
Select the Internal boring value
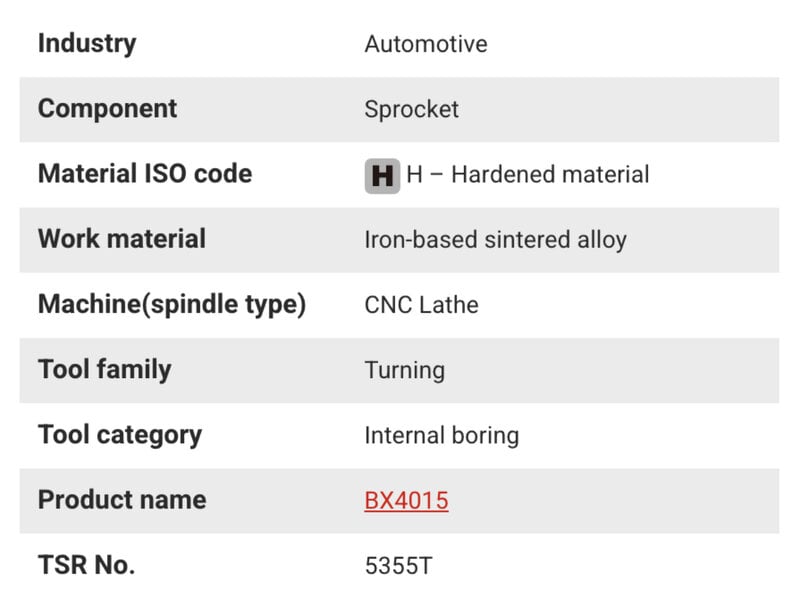tap(441, 436)
